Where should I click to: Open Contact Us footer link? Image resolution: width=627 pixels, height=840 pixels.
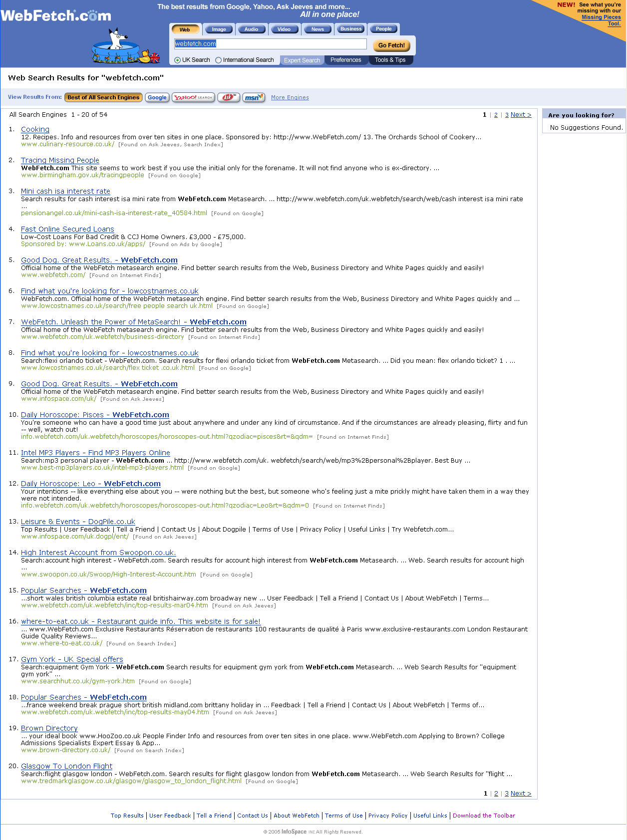point(253,816)
